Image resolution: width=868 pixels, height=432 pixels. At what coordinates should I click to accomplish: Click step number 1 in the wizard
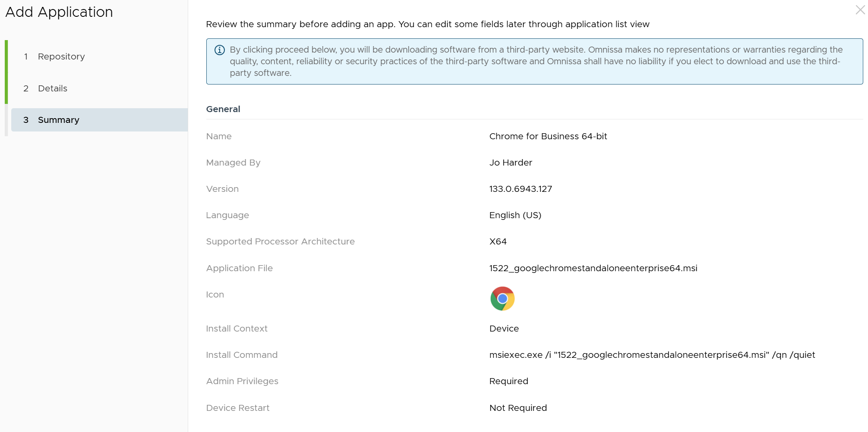26,56
